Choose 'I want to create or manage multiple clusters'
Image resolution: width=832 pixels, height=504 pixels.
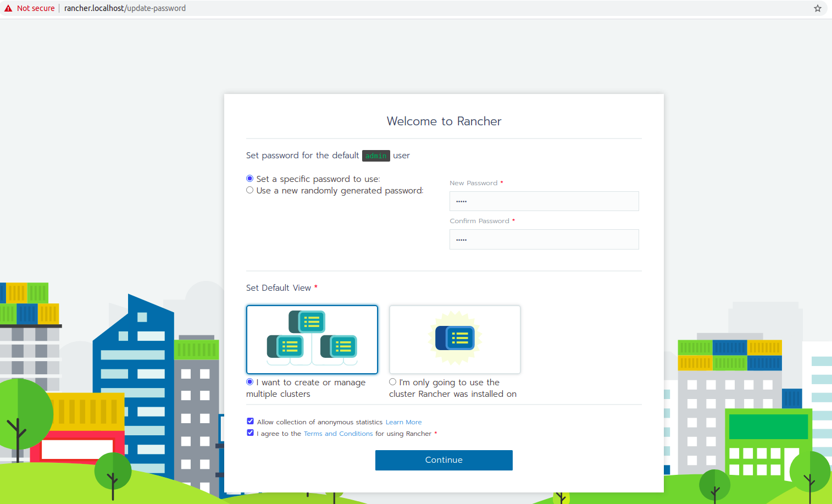(x=249, y=381)
